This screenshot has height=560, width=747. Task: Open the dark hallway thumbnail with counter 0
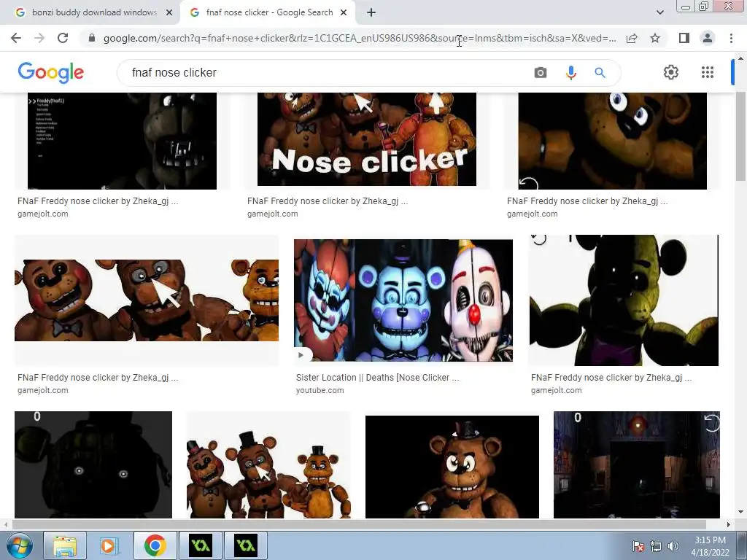(x=636, y=464)
